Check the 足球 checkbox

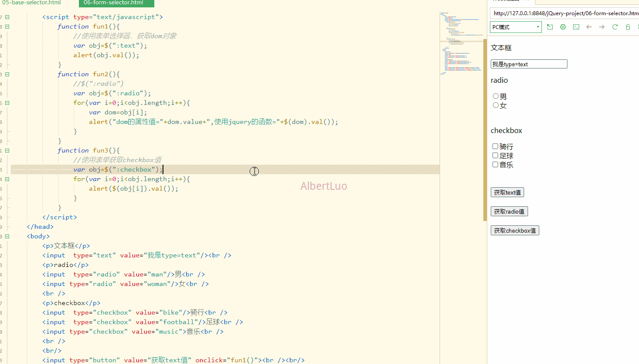tap(495, 156)
